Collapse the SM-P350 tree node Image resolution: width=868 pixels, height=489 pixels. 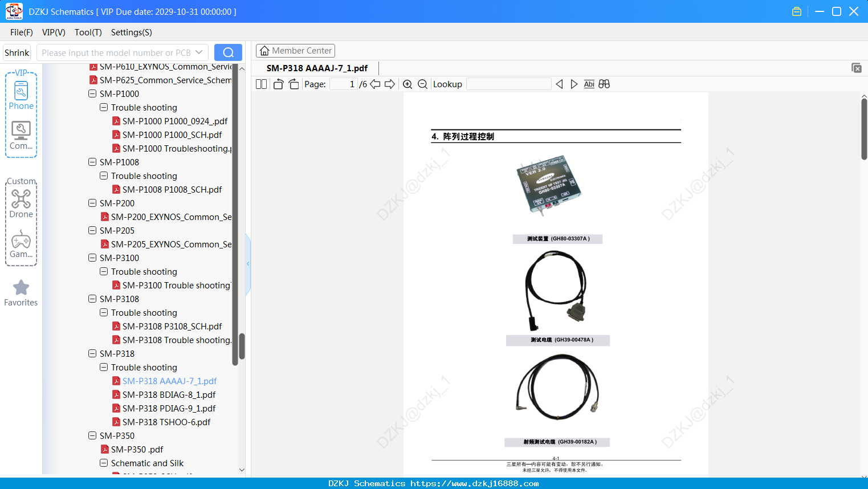point(92,435)
